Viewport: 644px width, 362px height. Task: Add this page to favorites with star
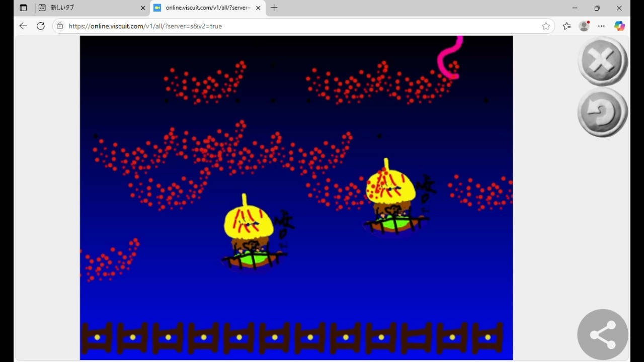546,26
